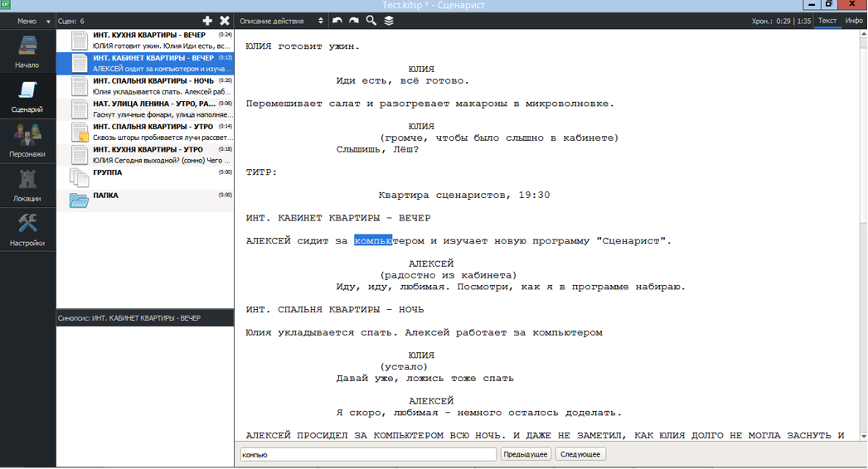Open the Локации section

(27, 185)
